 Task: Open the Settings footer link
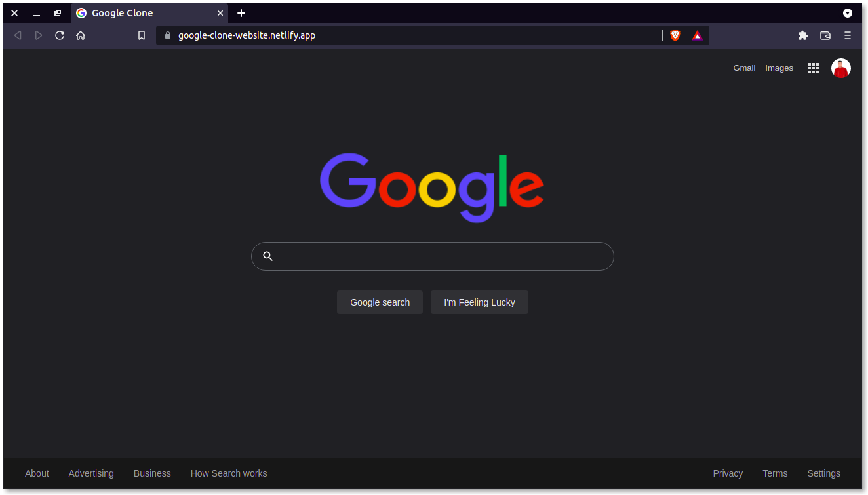(x=823, y=473)
